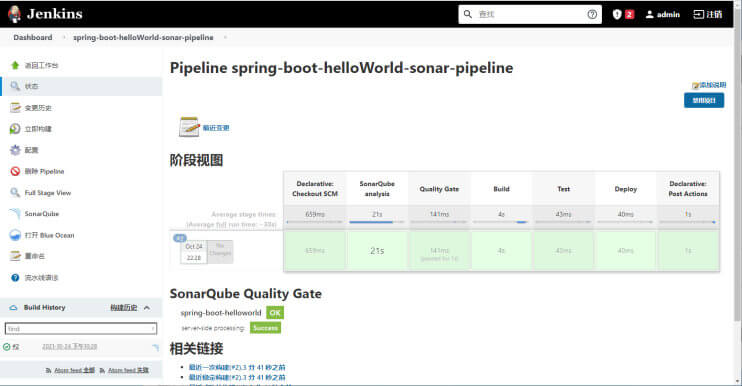Collapse the Build History panel chevron
The width and height of the screenshot is (742, 386).
click(x=147, y=307)
